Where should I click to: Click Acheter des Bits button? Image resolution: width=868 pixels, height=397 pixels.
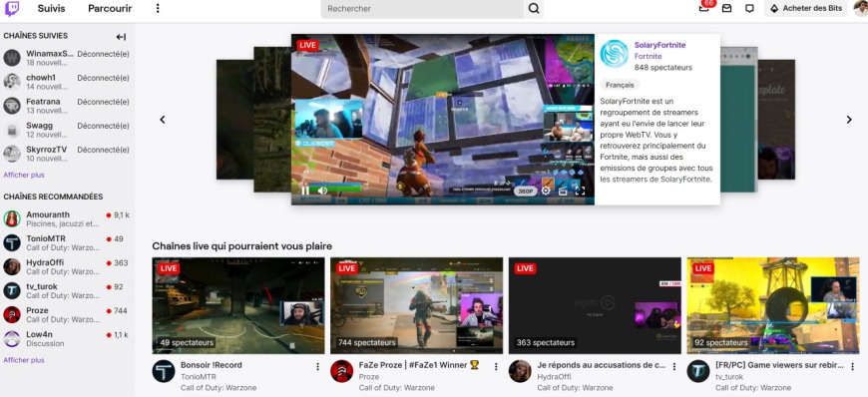point(806,8)
